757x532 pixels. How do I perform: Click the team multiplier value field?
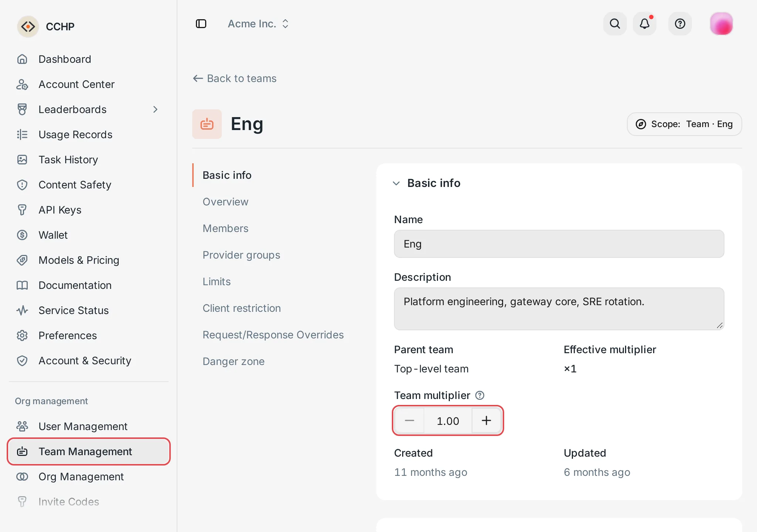pos(448,420)
